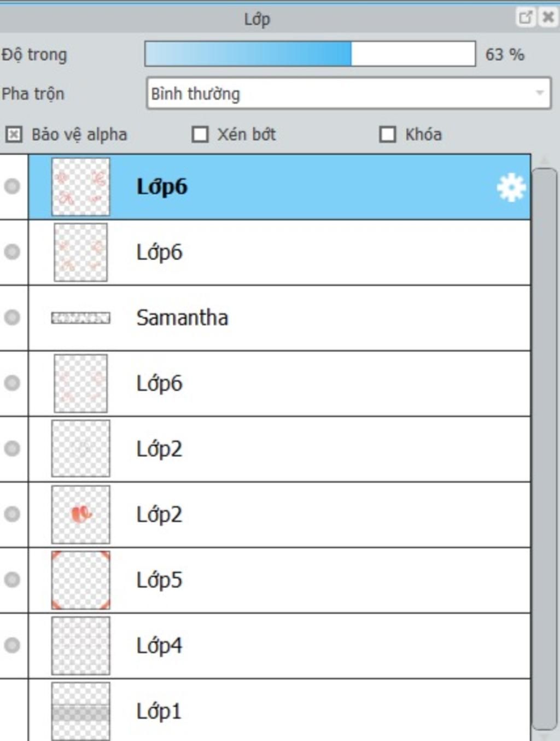Viewport: 560px width, 741px height.
Task: Select the Lớp5 layer
Action: click(x=279, y=580)
